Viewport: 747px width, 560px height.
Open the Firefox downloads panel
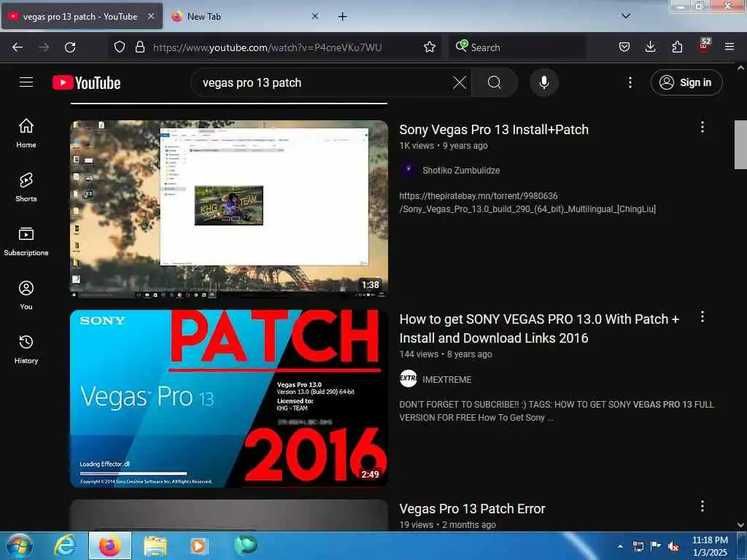pos(650,47)
